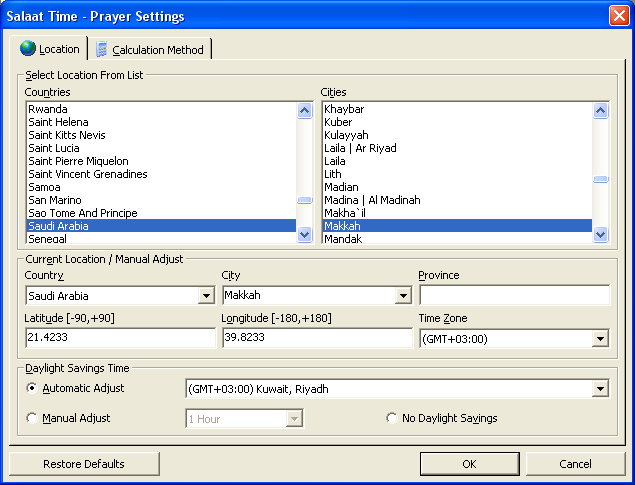Click the Cancel button
Screen dimensions: 635x485
(x=575, y=464)
